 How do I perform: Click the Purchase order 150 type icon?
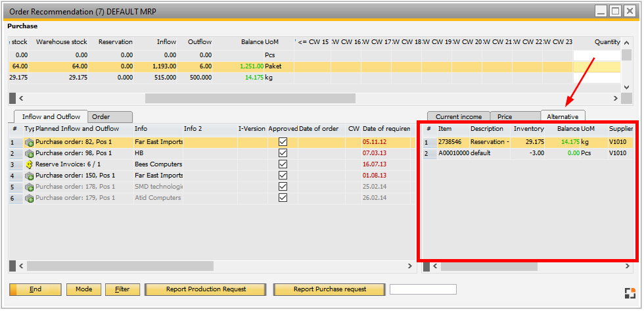pos(29,176)
